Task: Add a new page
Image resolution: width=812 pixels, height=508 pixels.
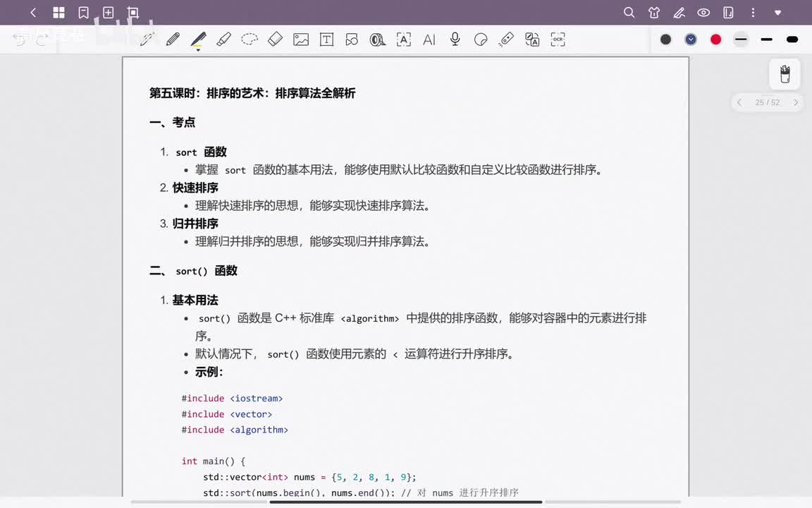Action: coord(109,13)
